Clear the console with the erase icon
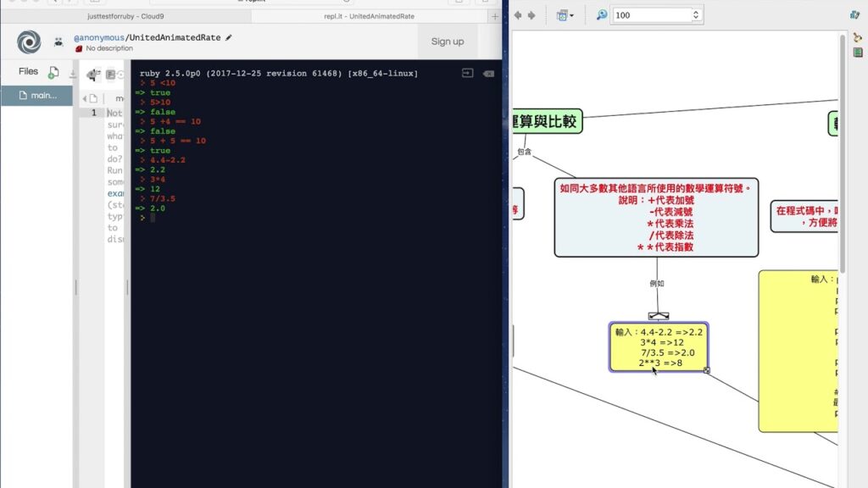This screenshot has height=488, width=868. tap(488, 74)
